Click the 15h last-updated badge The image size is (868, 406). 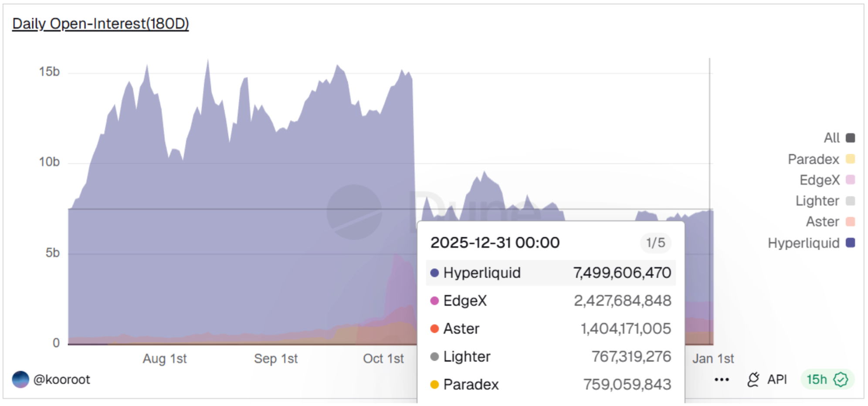click(817, 379)
